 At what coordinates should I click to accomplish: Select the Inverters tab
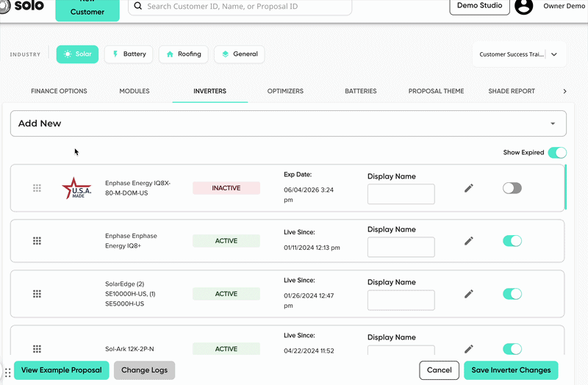tap(210, 91)
